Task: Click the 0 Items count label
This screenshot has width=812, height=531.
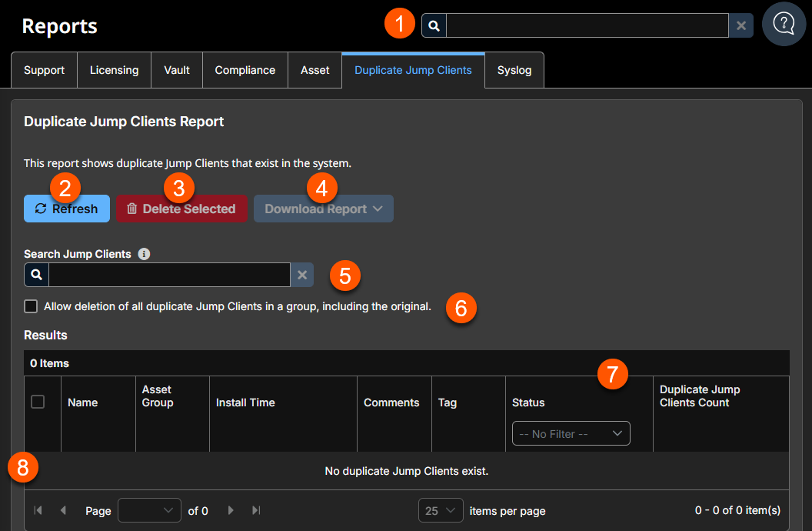Action: pos(50,363)
